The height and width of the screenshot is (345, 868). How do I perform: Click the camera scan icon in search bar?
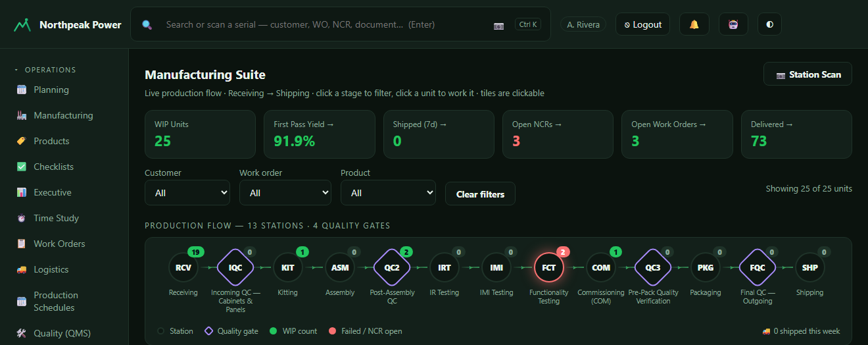click(499, 25)
